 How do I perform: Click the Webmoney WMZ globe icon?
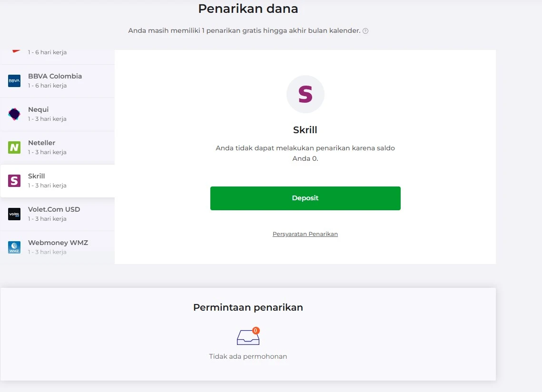(14, 247)
